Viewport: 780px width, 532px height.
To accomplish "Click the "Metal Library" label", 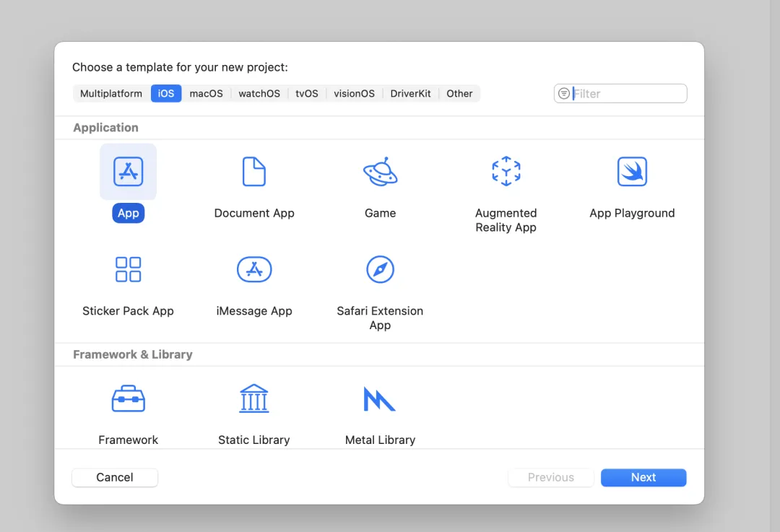I will 380,440.
